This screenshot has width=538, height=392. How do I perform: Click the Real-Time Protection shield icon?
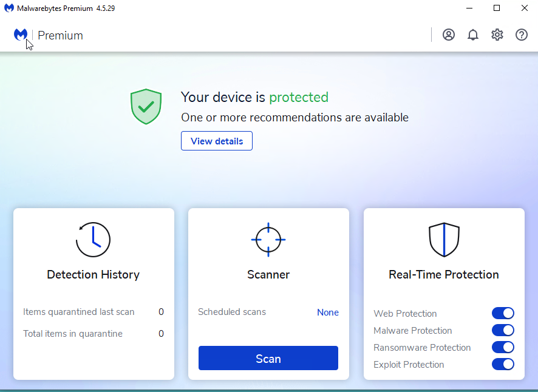coord(444,240)
